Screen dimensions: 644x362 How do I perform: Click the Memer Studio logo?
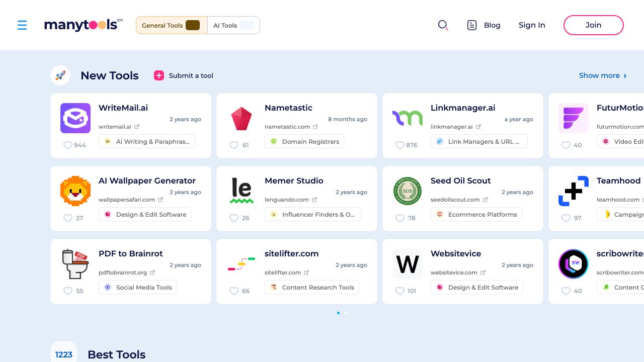pos(242,191)
